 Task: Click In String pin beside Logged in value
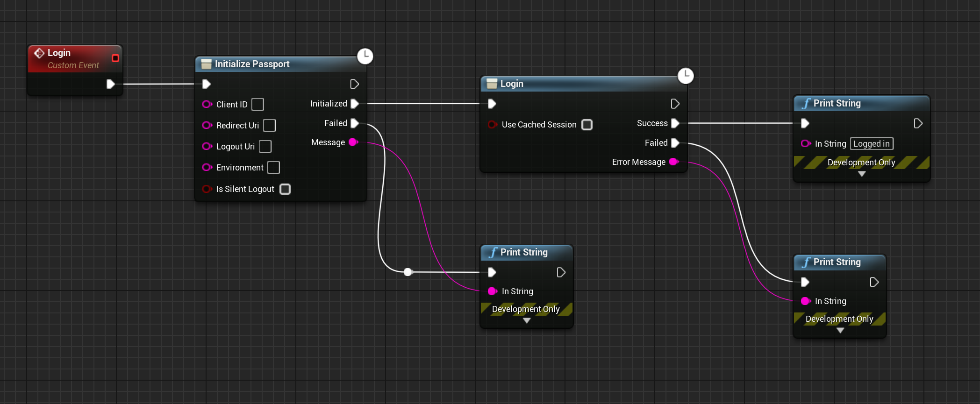point(806,143)
